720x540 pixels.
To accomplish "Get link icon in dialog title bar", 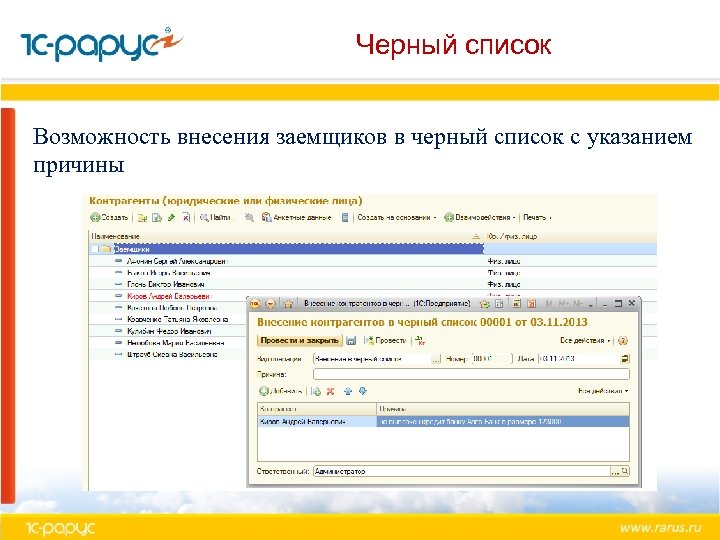I will (x=484, y=304).
